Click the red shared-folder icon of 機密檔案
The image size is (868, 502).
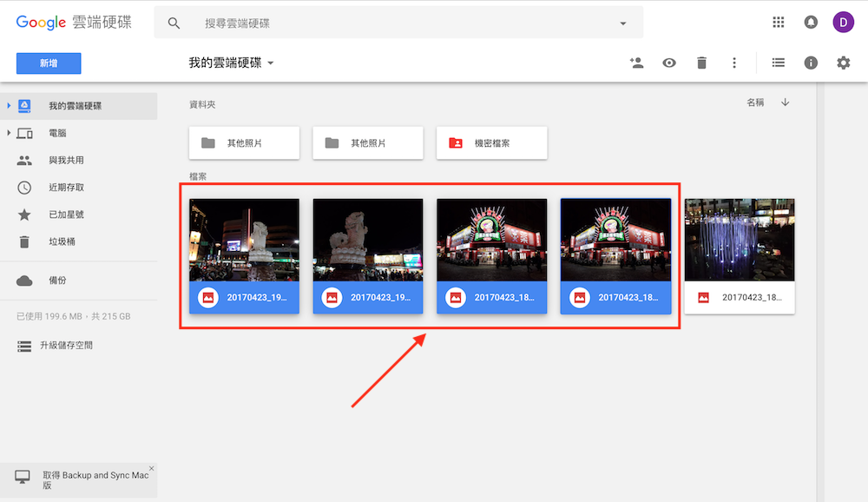tap(456, 143)
